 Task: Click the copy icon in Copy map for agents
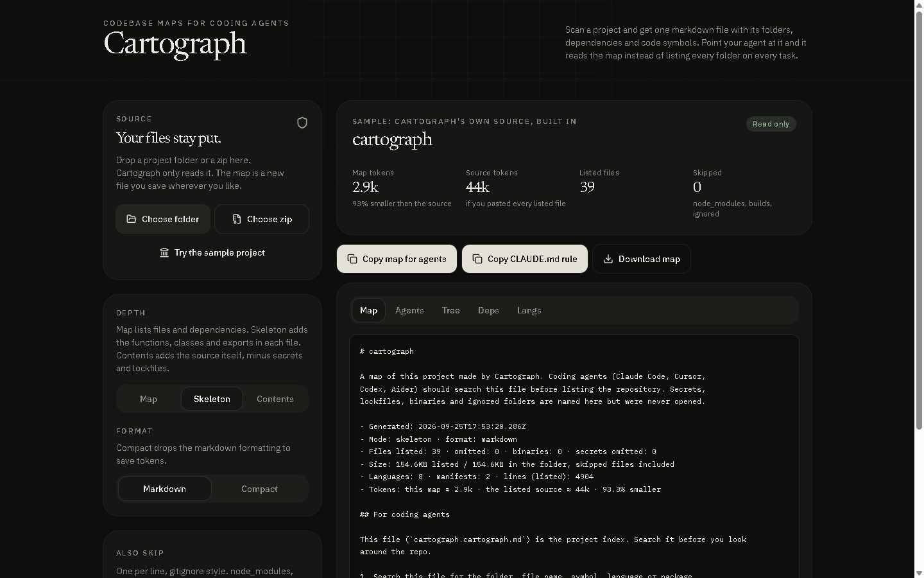click(x=352, y=259)
